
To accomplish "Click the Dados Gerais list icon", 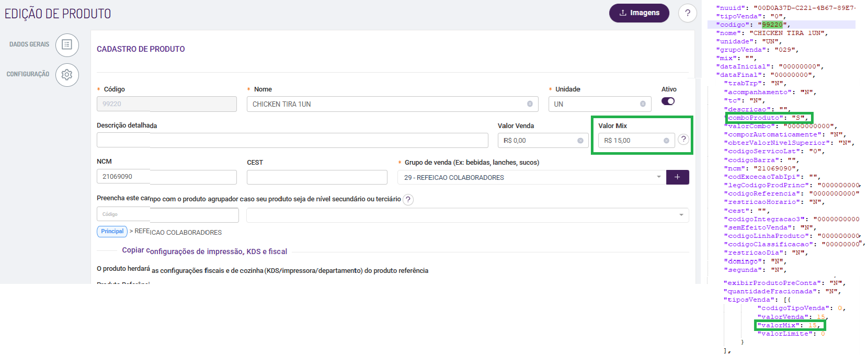I will click(67, 45).
